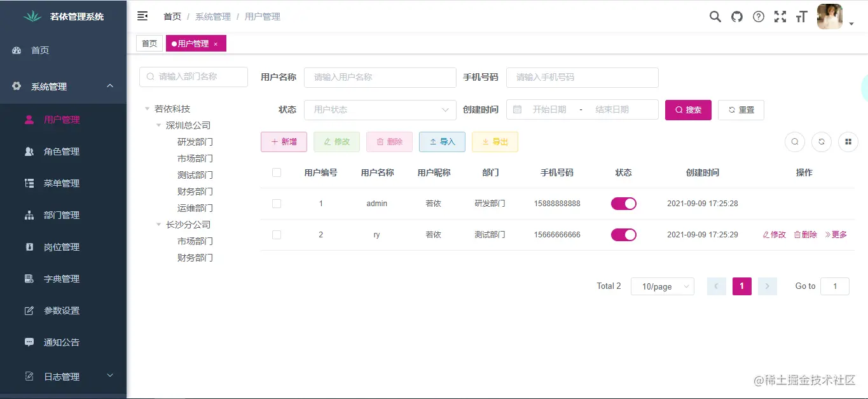The width and height of the screenshot is (868, 399).
Task: Disable the status switch for user admin
Action: pos(624,203)
